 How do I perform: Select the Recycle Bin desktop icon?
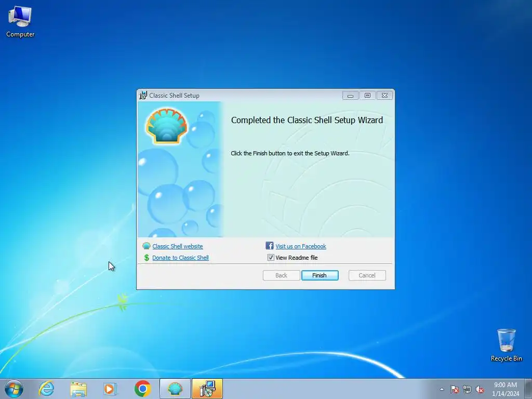(506, 345)
